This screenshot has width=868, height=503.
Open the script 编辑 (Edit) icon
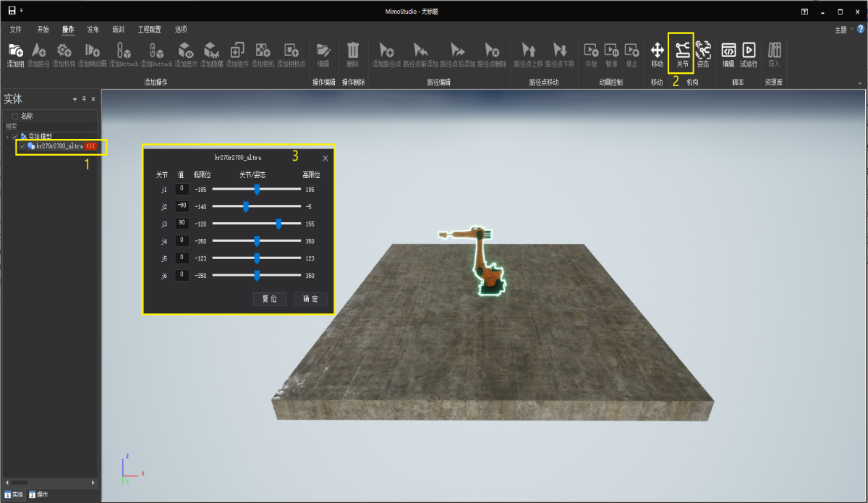pyautogui.click(x=728, y=51)
